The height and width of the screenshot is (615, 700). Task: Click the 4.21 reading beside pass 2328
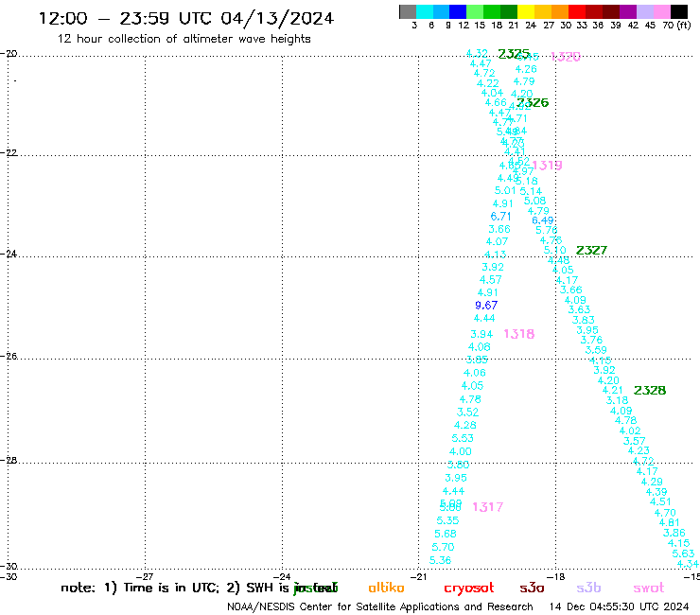(612, 390)
